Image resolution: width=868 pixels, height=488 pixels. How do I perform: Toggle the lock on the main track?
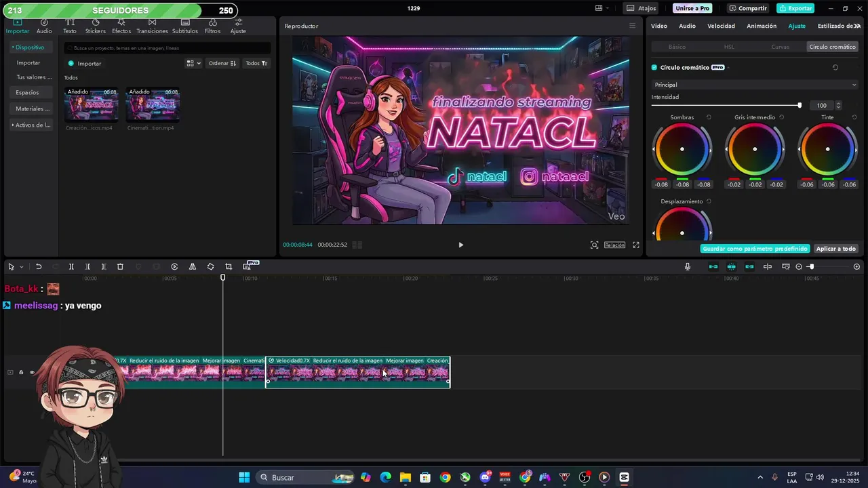tap(21, 372)
